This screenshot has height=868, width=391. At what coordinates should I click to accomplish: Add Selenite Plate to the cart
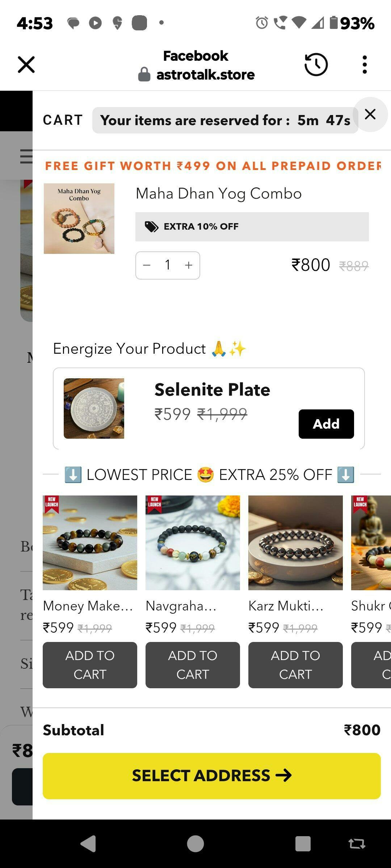click(326, 424)
